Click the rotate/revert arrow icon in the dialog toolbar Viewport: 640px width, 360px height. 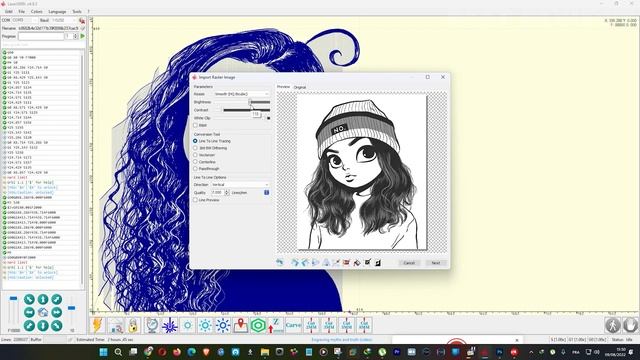click(280, 262)
